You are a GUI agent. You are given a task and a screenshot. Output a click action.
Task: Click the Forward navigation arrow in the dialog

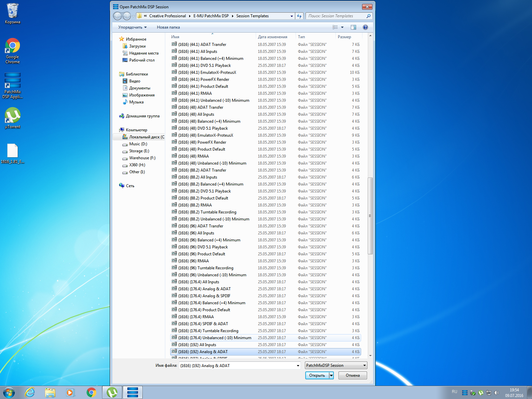(x=127, y=16)
